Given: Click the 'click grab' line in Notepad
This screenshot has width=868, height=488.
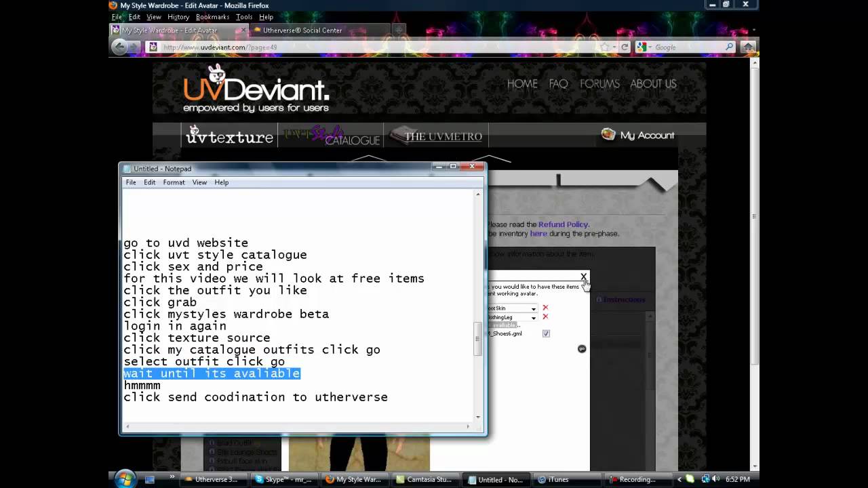Looking at the screenshot, I should (x=160, y=302).
